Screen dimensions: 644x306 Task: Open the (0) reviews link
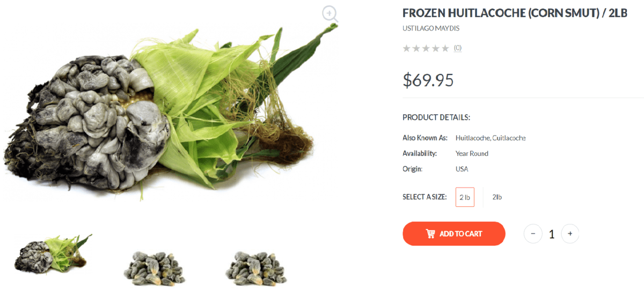click(458, 48)
